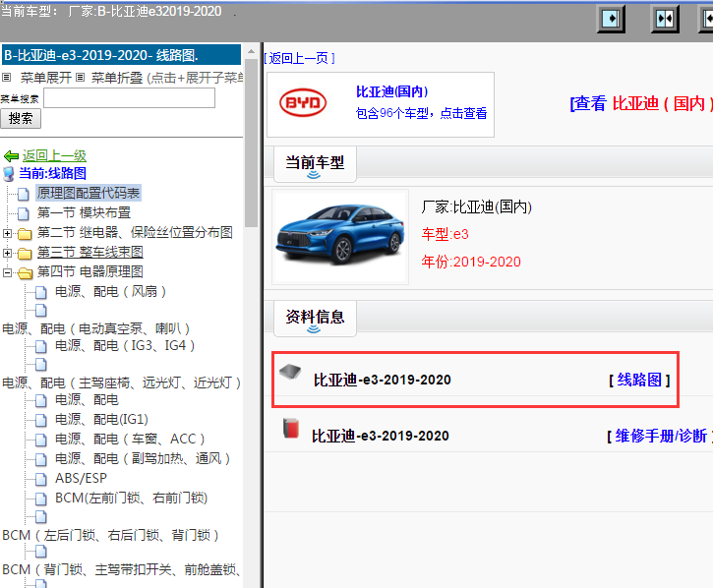Click the folder icon of 第二节 继电器
Screen dimensions: 713x588
pyautogui.click(x=25, y=234)
